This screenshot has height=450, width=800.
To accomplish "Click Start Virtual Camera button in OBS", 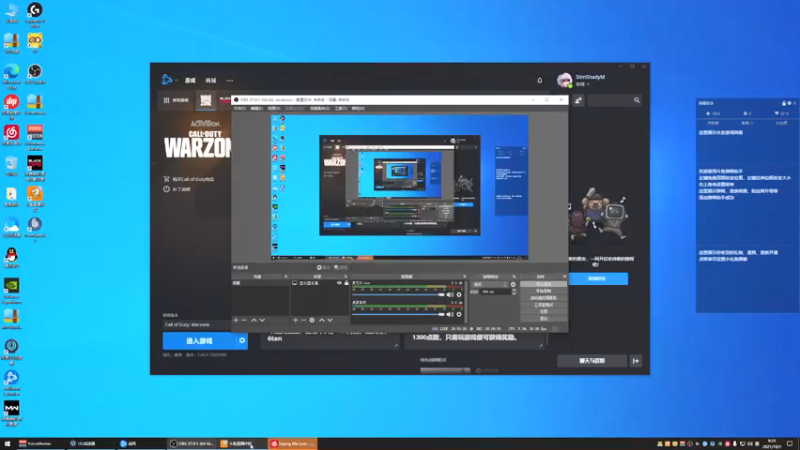I will coord(543,298).
